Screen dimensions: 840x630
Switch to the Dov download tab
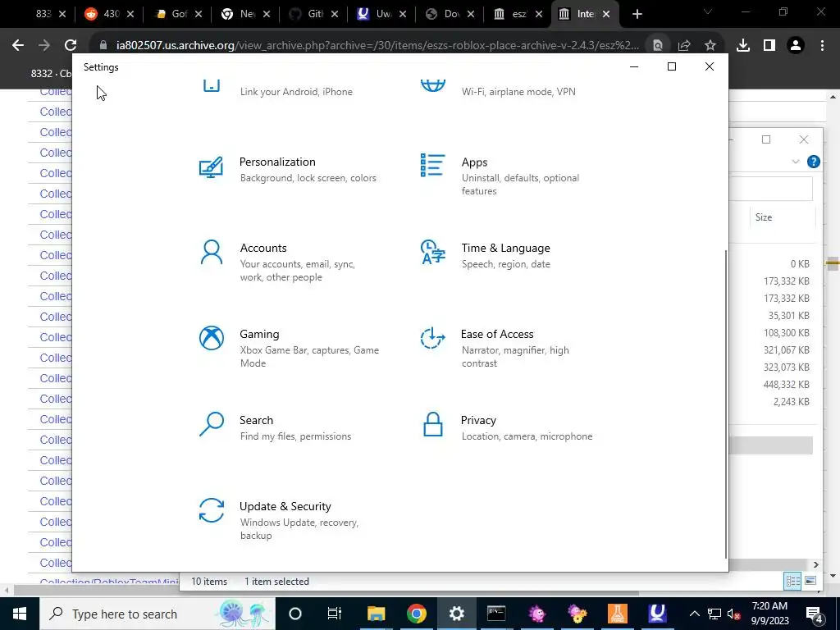pos(450,14)
